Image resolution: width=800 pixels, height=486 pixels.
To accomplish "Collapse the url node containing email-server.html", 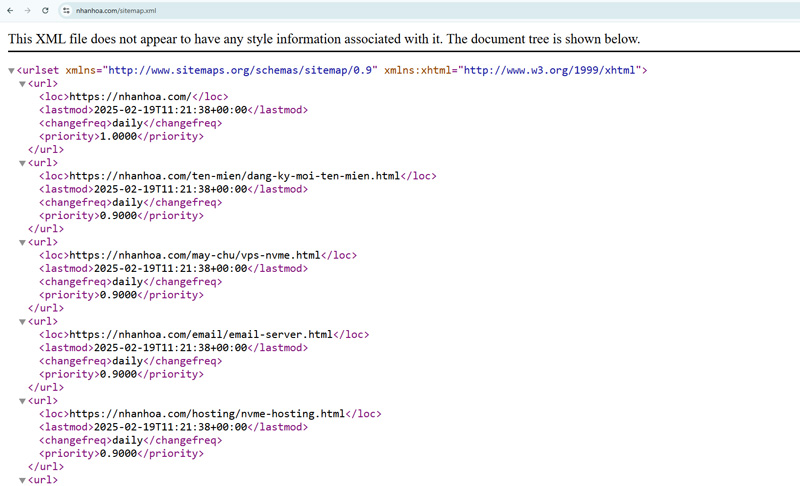I will pyautogui.click(x=22, y=322).
